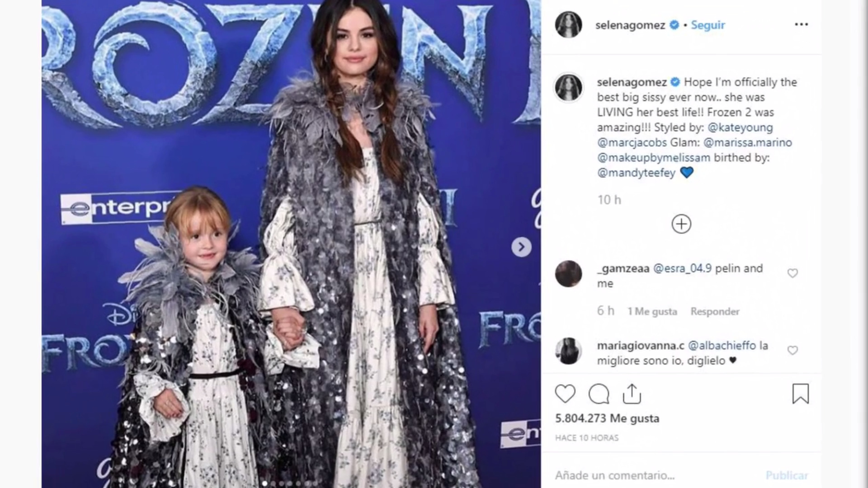Screen dimensions: 868x488
Task: Load more comments with the plus circle
Action: (681, 224)
